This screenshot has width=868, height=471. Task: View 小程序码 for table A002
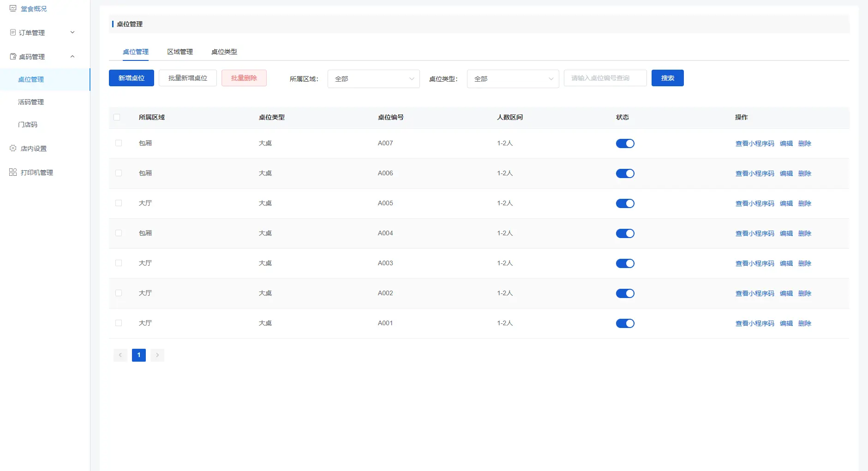point(755,293)
